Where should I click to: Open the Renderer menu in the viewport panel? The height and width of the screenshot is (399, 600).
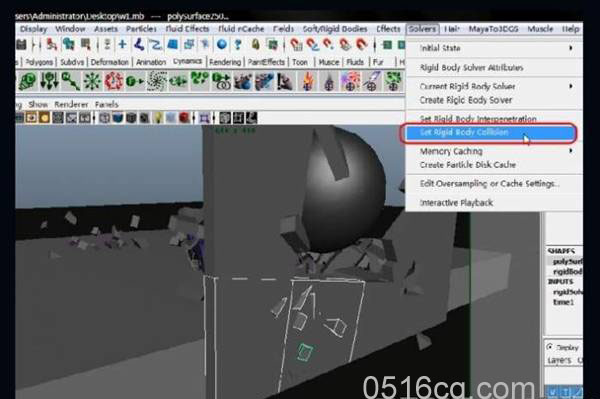(71, 104)
